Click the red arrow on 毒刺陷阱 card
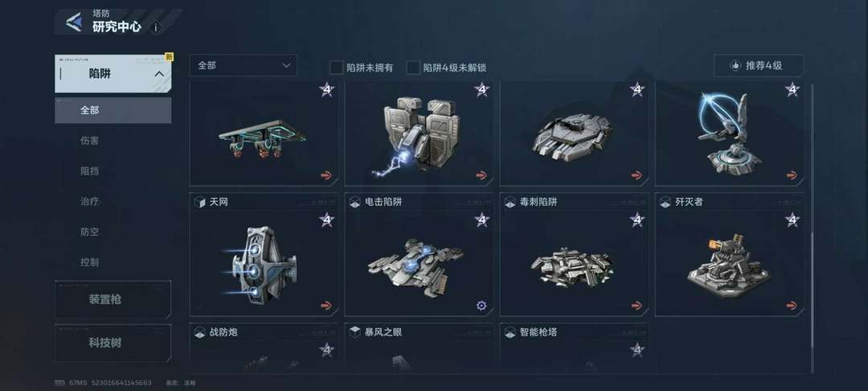The image size is (868, 391). (637, 305)
